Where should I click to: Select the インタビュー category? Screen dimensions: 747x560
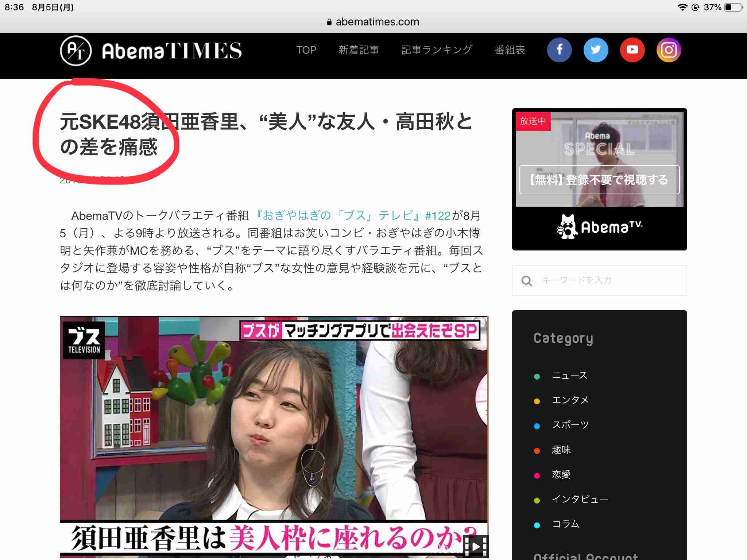(580, 499)
